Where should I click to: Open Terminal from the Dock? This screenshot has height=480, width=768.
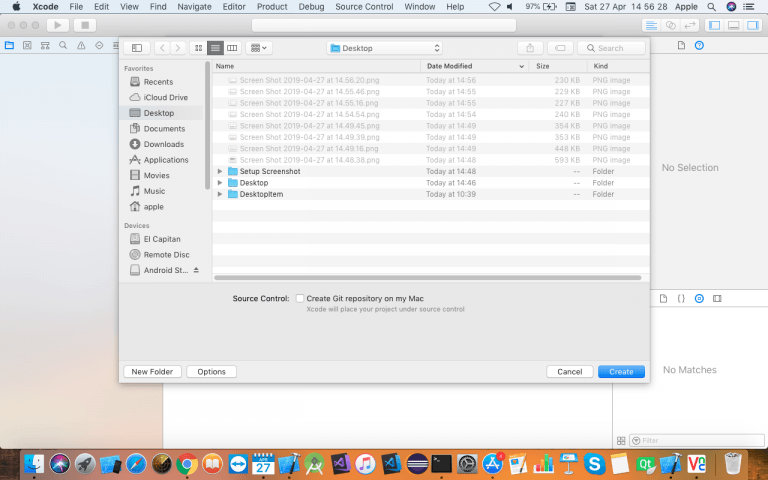pos(441,464)
